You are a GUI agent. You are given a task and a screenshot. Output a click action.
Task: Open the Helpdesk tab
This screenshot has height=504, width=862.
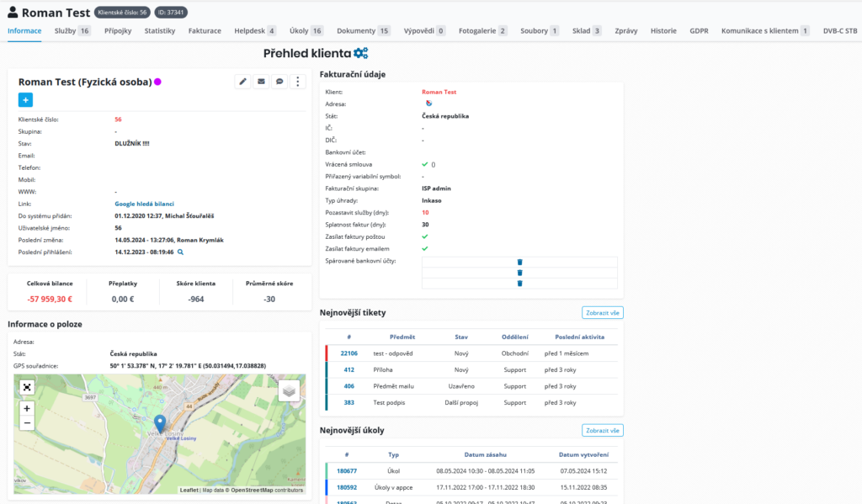249,30
